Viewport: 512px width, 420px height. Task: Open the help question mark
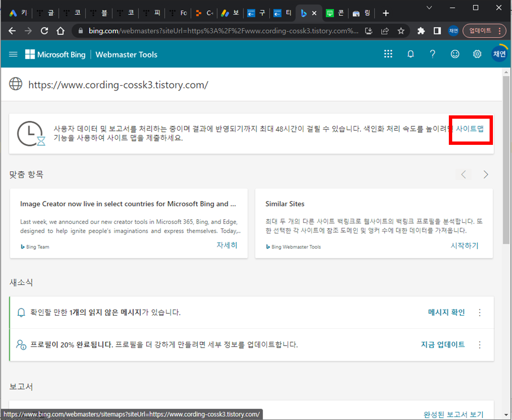tap(433, 54)
